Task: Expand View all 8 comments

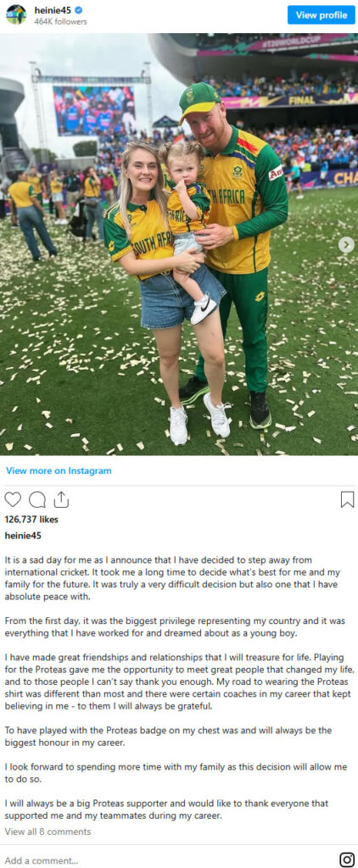Action: [48, 832]
